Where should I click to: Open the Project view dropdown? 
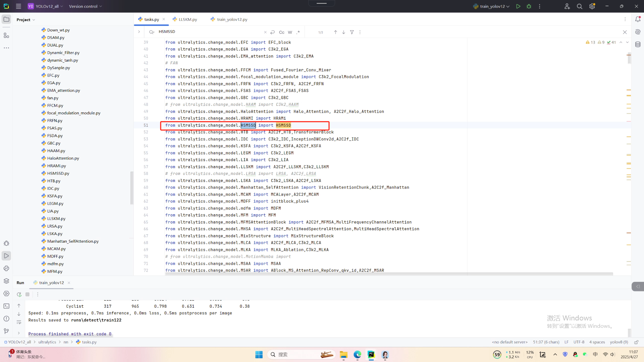[x=25, y=20]
